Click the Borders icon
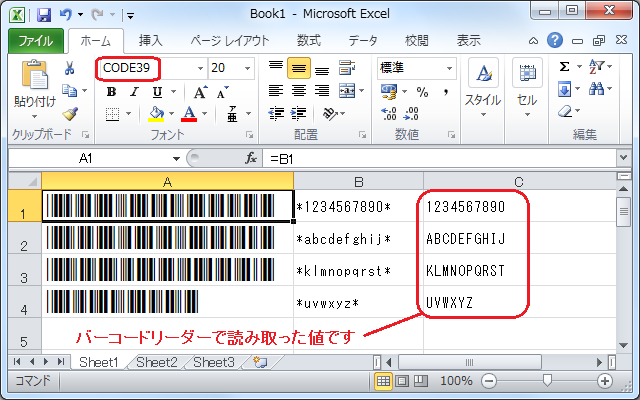The image size is (640, 400). [x=113, y=114]
